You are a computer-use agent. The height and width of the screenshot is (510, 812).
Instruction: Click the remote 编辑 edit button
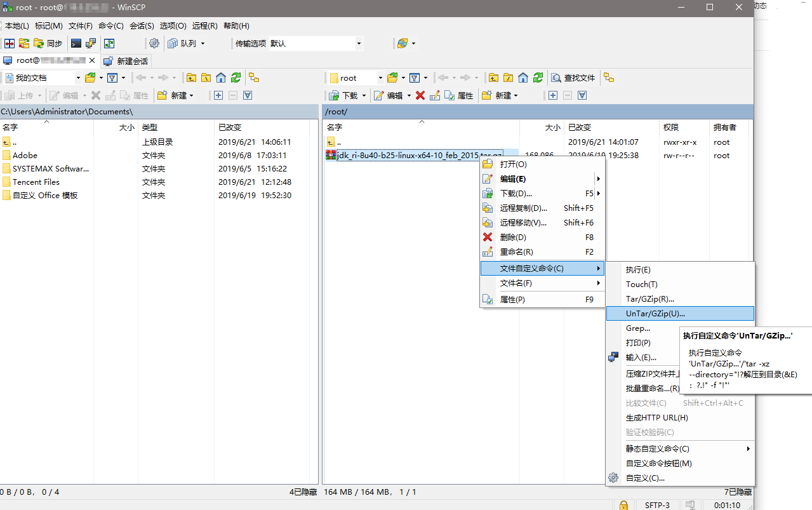pyautogui.click(x=389, y=95)
